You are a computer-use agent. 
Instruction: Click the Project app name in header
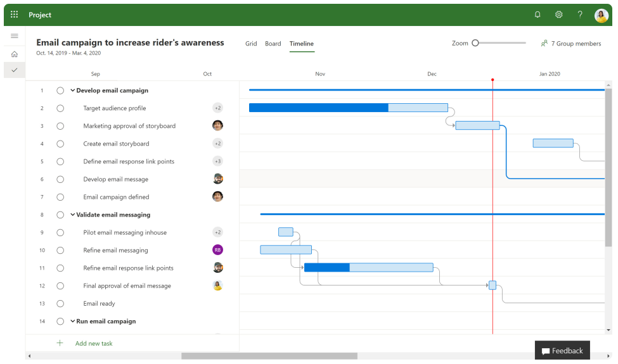(x=40, y=15)
